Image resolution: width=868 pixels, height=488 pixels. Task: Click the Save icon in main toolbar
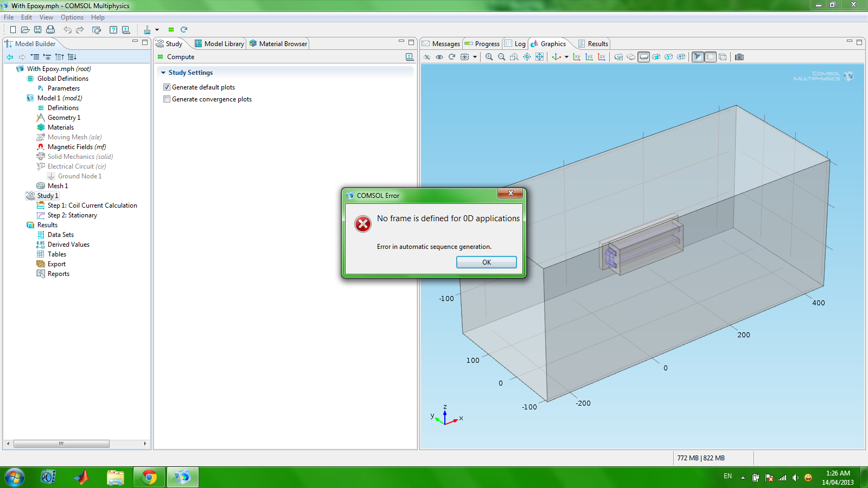[x=38, y=30]
